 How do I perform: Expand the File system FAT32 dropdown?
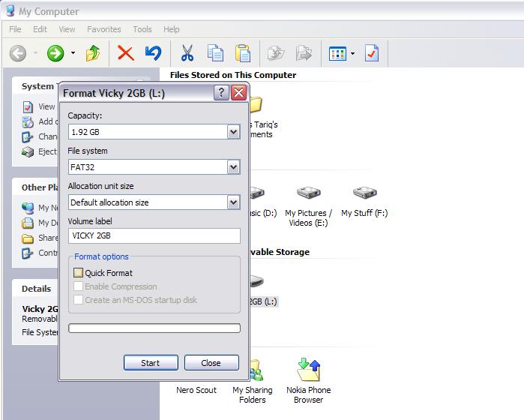point(233,167)
